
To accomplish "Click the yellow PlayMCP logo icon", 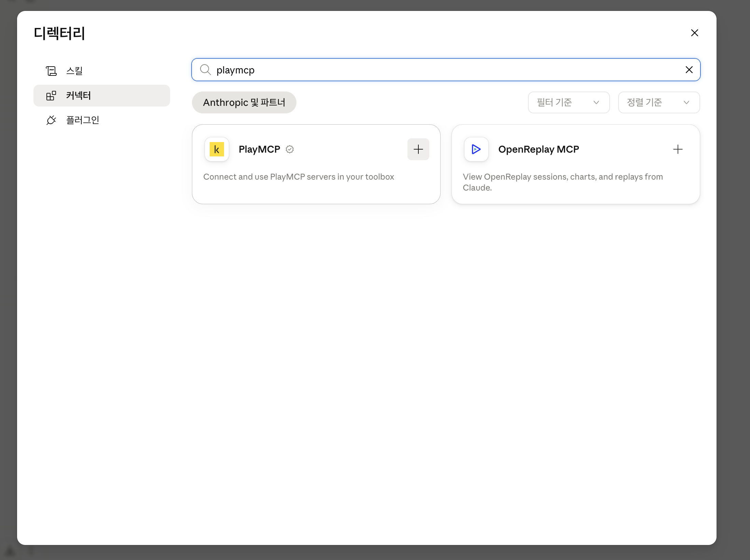I will pyautogui.click(x=217, y=149).
